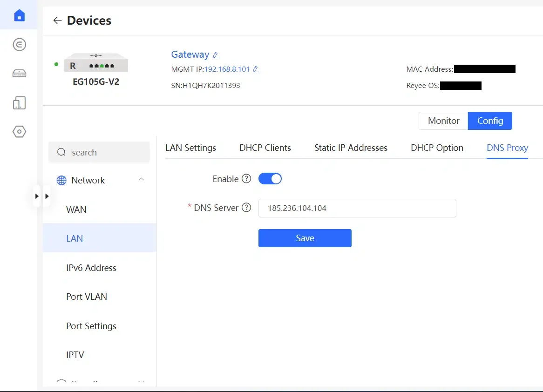Screen dimensions: 543x392
Task: Open the Gateway name link
Action: pos(190,55)
